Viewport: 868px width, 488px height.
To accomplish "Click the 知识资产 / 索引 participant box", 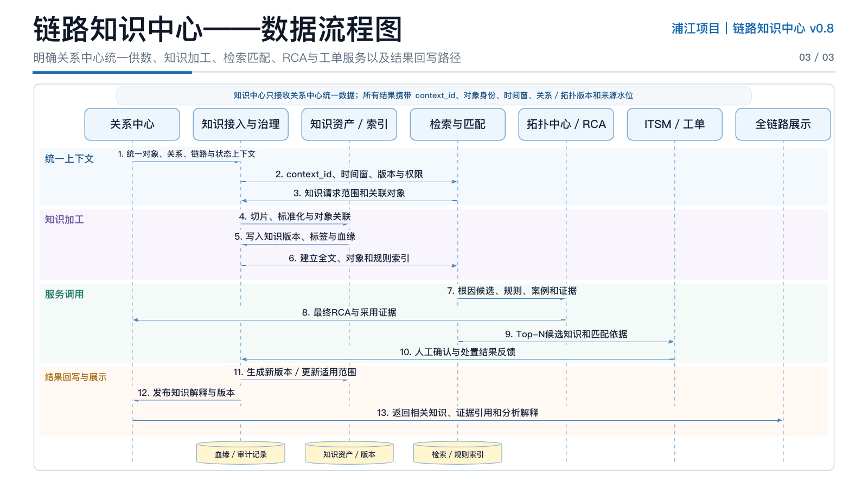I will 349,124.
